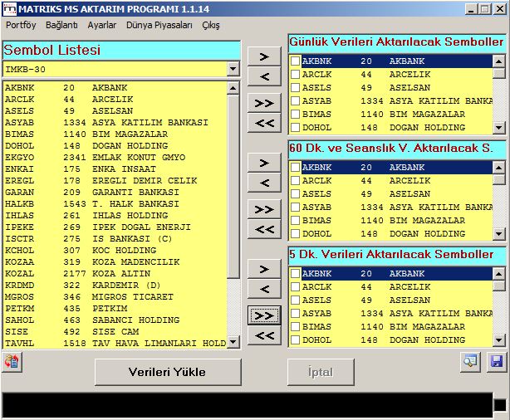This screenshot has width=510, height=420.
Task: Check ASYAB in Günlük Verileri list
Action: click(x=295, y=100)
